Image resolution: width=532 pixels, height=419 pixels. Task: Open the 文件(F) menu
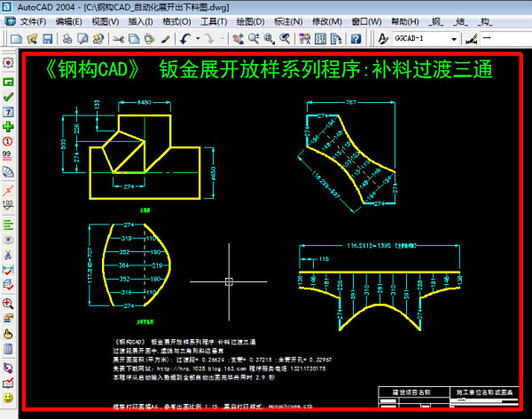click(34, 21)
